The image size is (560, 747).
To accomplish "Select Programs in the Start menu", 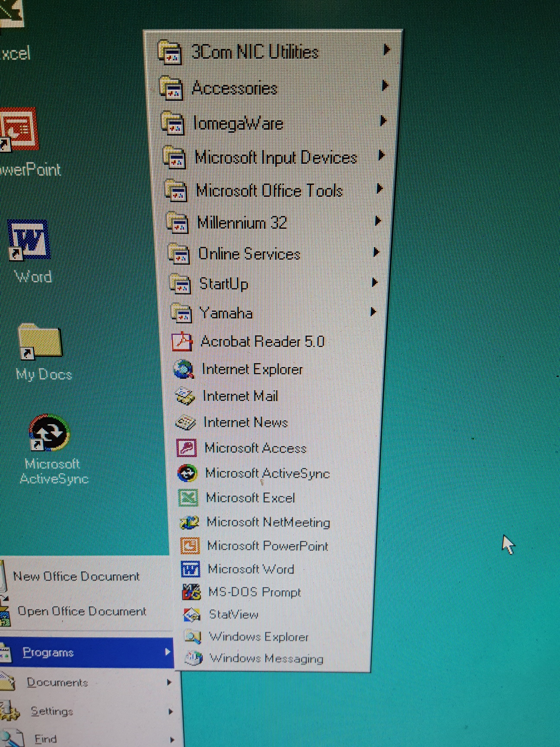I will pos(48,652).
